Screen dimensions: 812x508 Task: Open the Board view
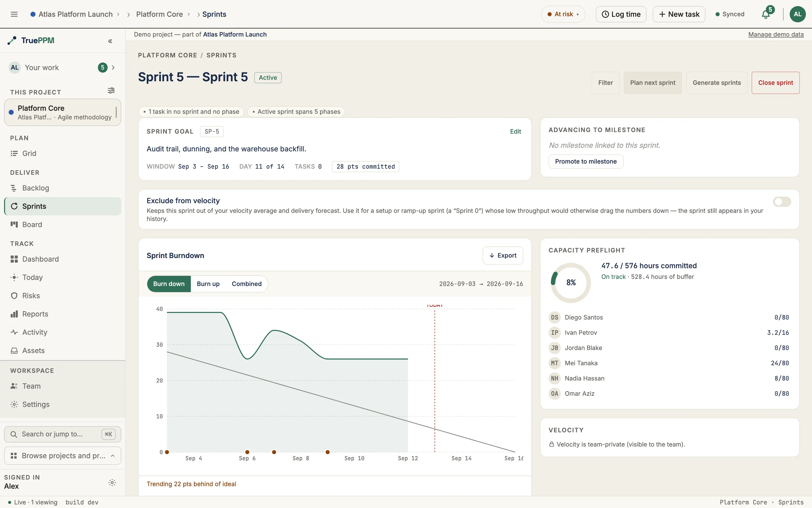63,225
